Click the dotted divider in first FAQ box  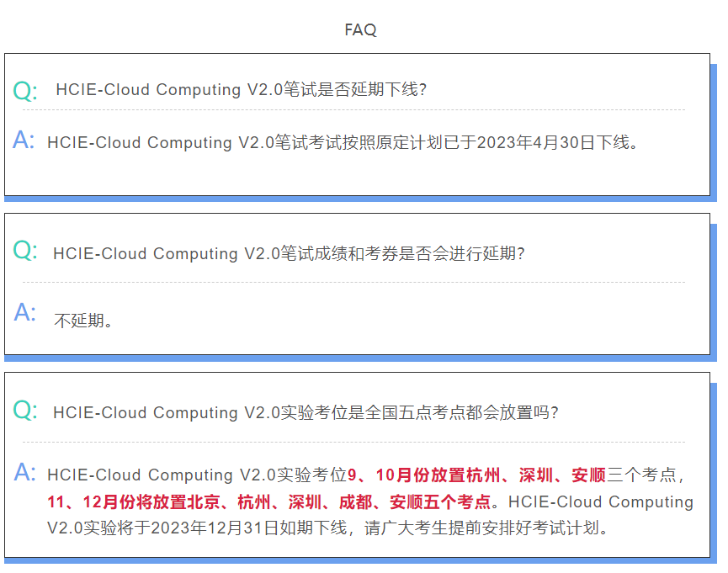click(x=353, y=110)
